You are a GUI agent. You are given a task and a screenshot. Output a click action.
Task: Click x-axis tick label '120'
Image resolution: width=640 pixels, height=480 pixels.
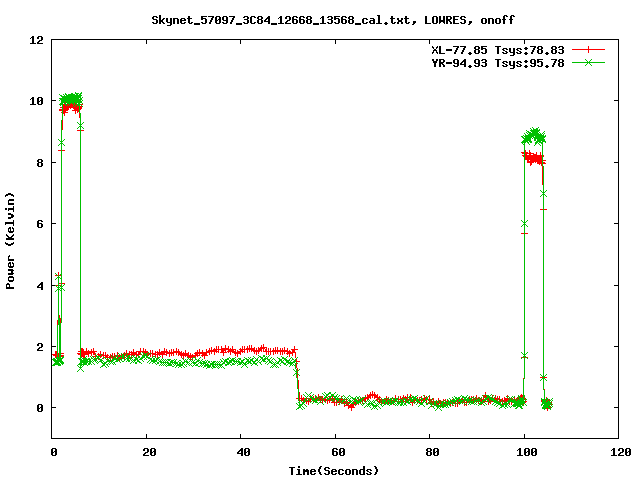(x=621, y=452)
